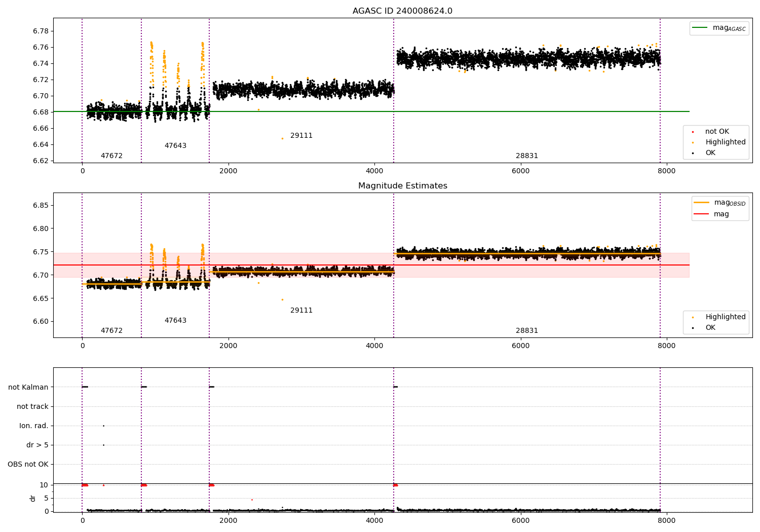Click the 'dr > 5' axis label
The height and width of the screenshot is (532, 760).
pos(37,445)
